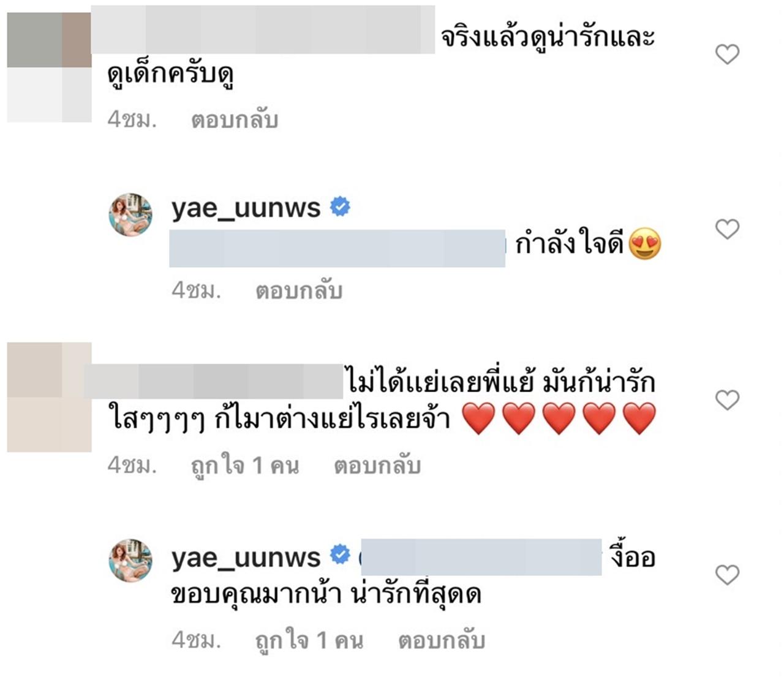Open yae_uunws avatar on last reply

click(x=130, y=561)
